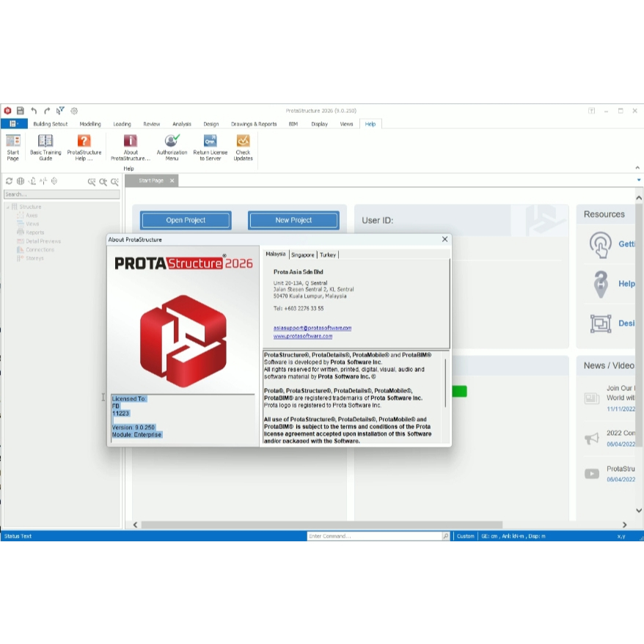Viewport: 644px width, 644px height.
Task: Select Reports in the structure tree
Action: (35, 233)
